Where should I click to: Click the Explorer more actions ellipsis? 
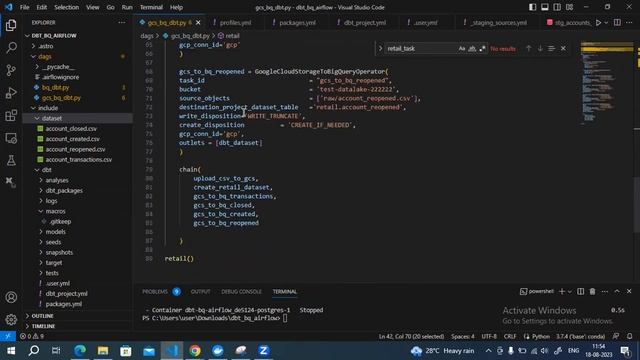pyautogui.click(x=122, y=22)
